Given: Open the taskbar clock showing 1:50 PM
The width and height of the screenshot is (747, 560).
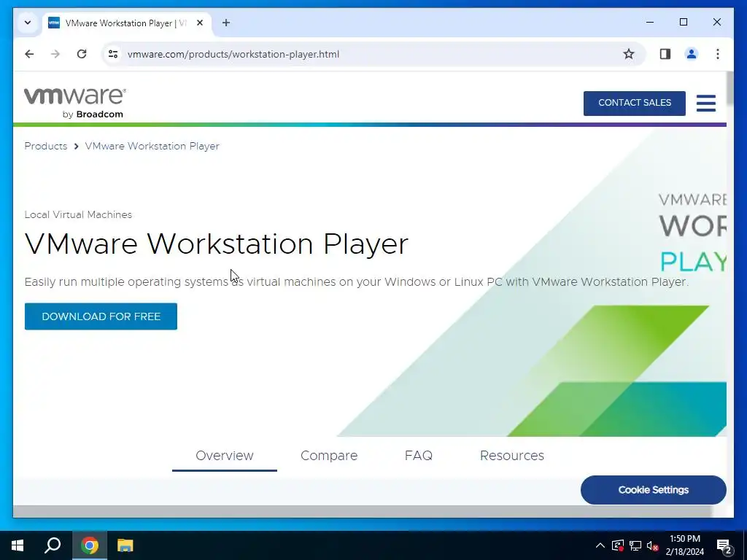Looking at the screenshot, I should click(x=684, y=545).
